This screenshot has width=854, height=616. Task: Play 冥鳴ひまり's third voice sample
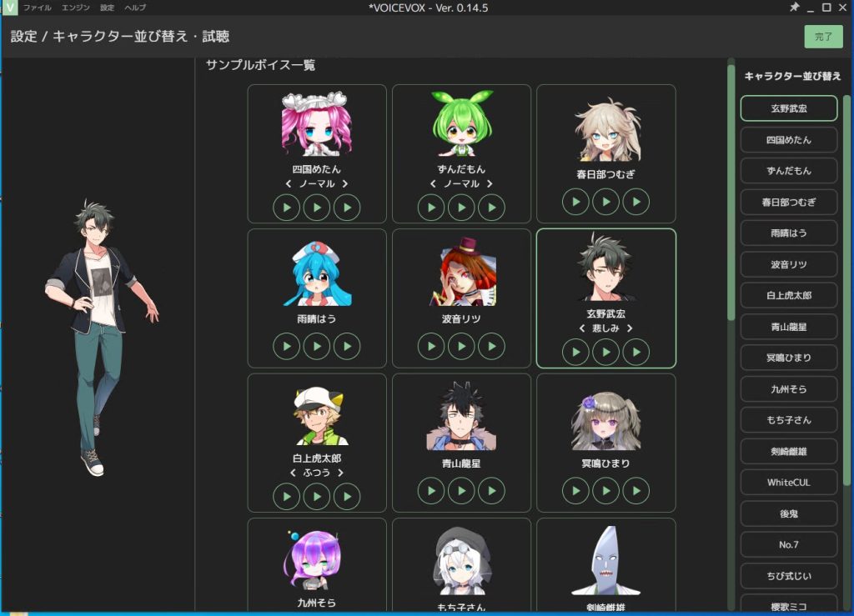click(x=636, y=491)
